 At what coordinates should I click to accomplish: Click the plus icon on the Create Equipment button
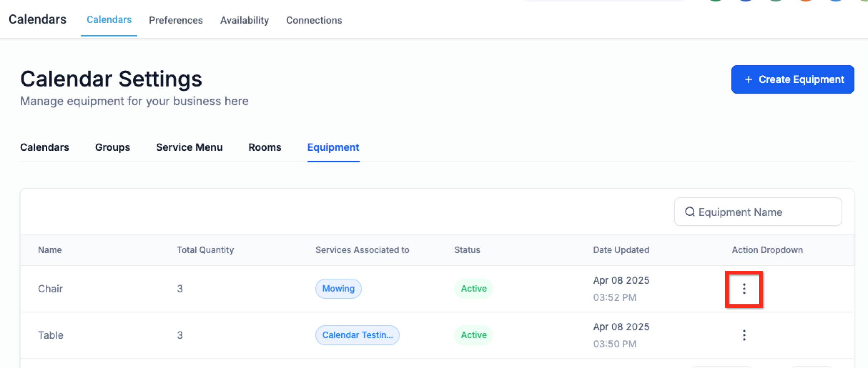tap(748, 79)
